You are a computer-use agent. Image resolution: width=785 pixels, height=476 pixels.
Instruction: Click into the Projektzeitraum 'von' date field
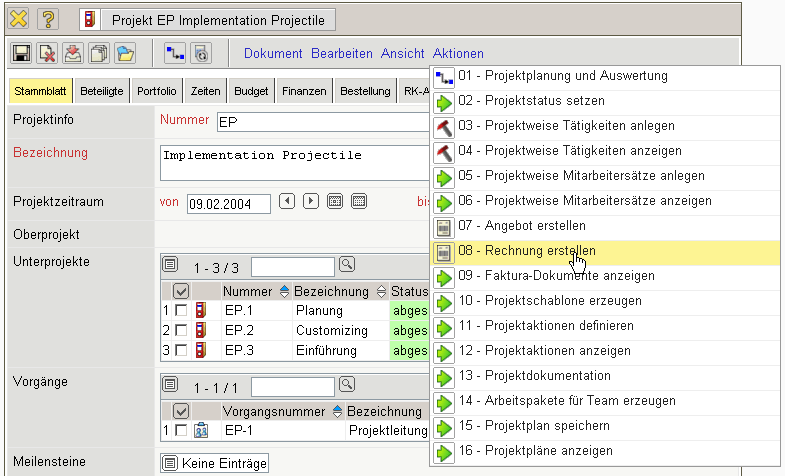(228, 203)
